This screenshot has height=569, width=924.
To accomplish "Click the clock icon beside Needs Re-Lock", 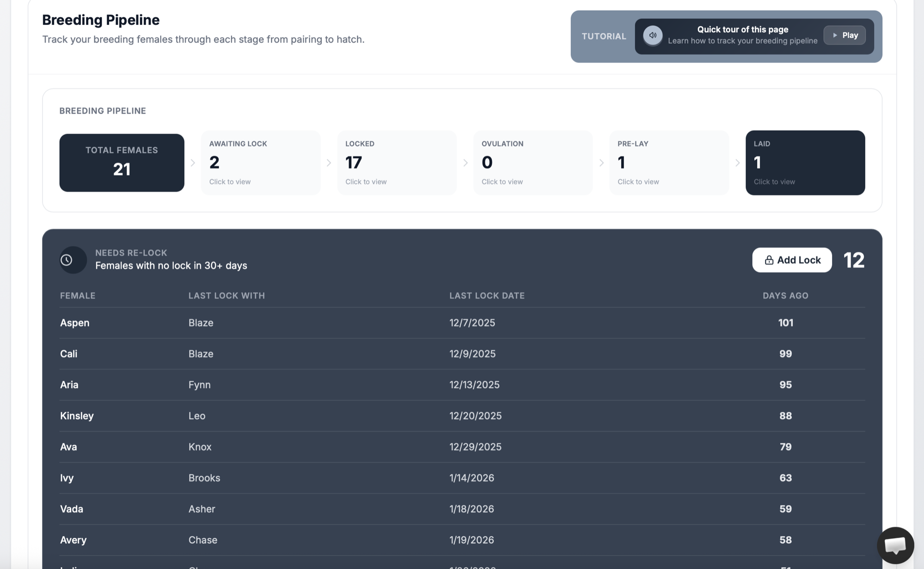I will [x=67, y=260].
